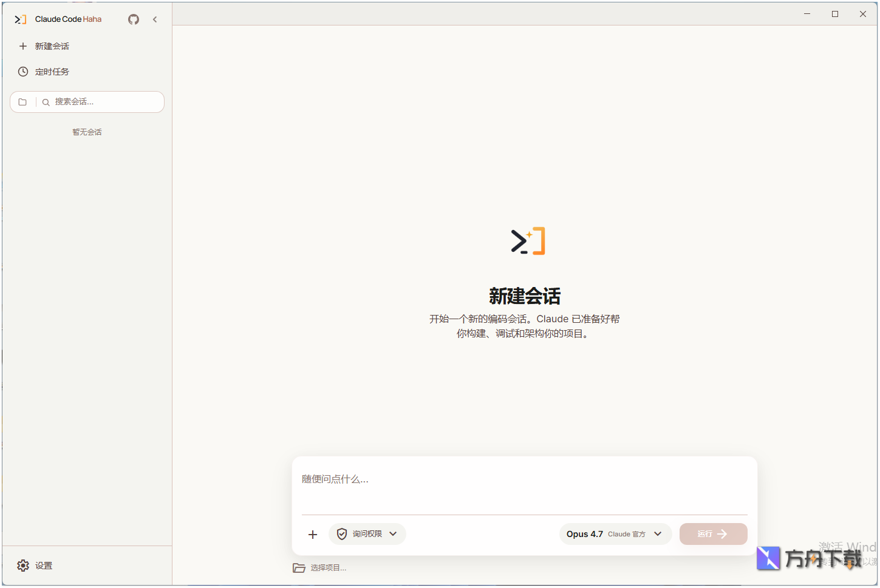Click the folder icon beside 选择项目

(x=299, y=567)
